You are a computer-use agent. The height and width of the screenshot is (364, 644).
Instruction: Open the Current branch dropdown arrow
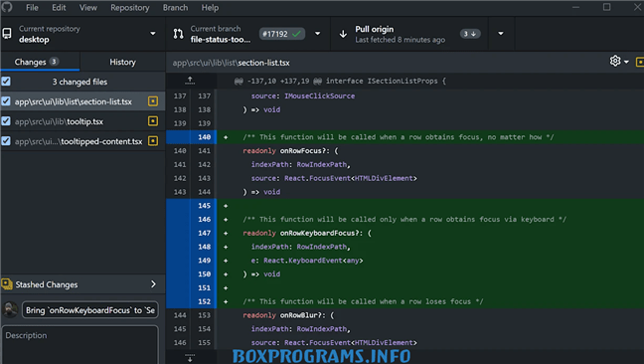[x=317, y=34]
